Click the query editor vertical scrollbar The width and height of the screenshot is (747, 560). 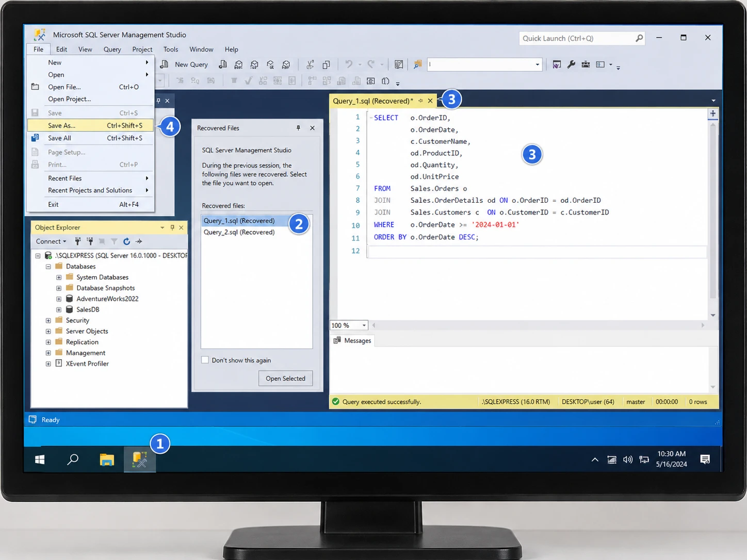tap(713, 211)
